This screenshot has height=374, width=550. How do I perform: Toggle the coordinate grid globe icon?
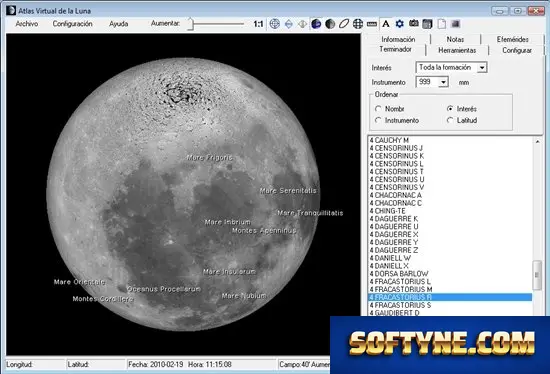(x=358, y=24)
